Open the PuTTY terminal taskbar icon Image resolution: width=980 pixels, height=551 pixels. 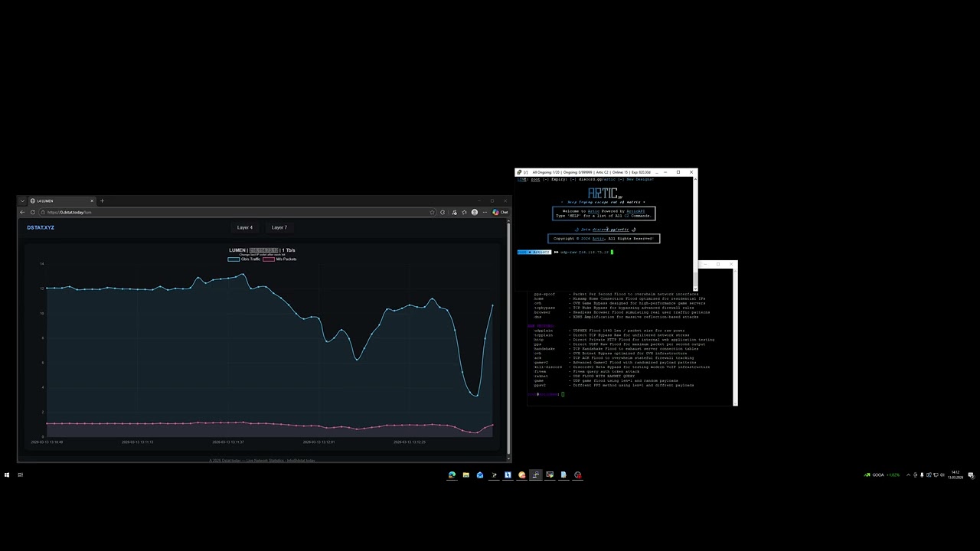[535, 474]
